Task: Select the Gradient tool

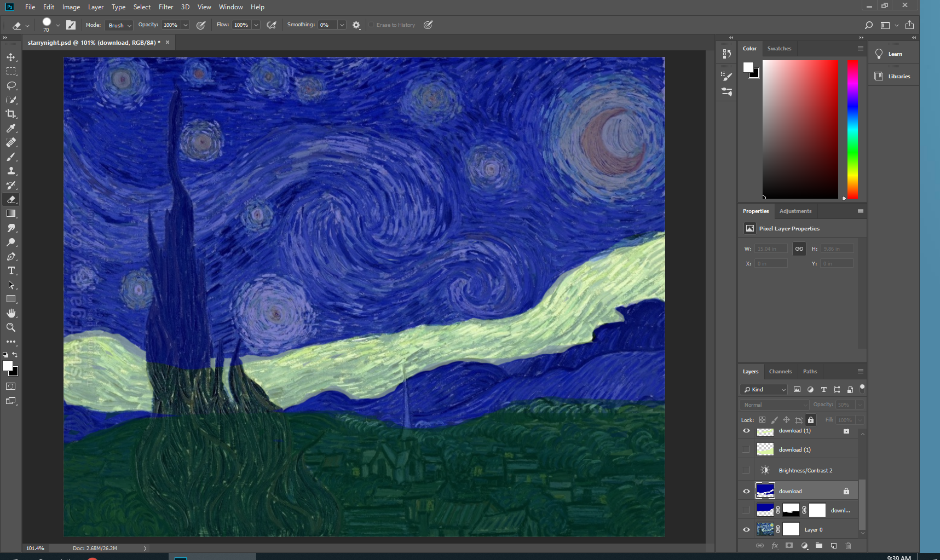Action: click(11, 213)
